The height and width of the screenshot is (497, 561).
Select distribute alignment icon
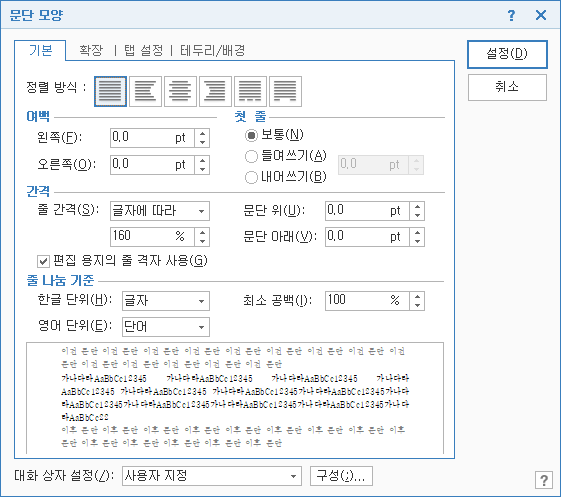point(250,91)
